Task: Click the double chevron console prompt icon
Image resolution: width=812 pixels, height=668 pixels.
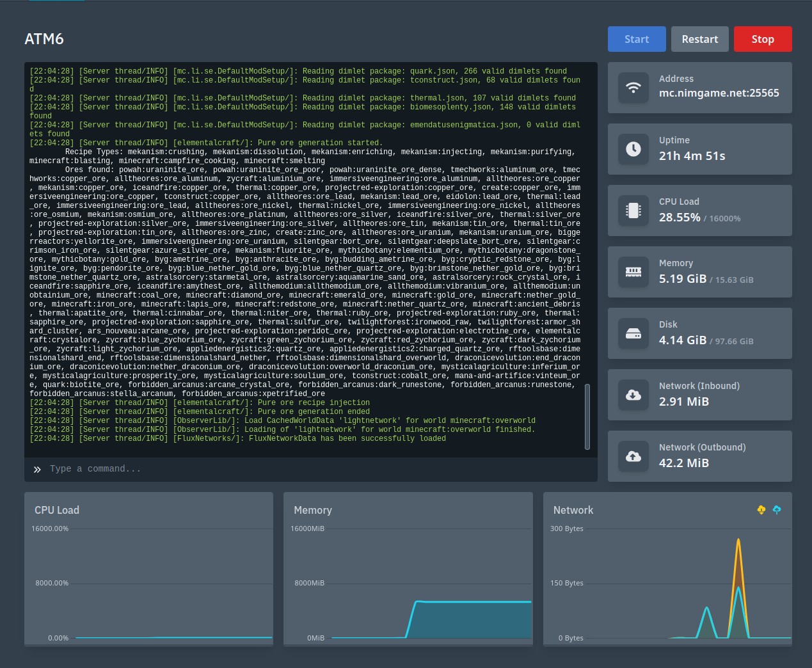Action: tap(37, 469)
